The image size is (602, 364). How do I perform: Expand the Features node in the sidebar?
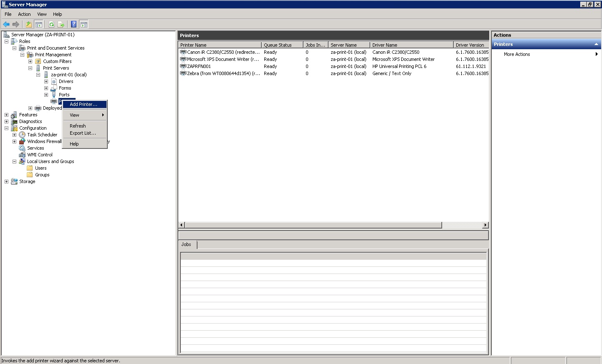[x=6, y=115]
